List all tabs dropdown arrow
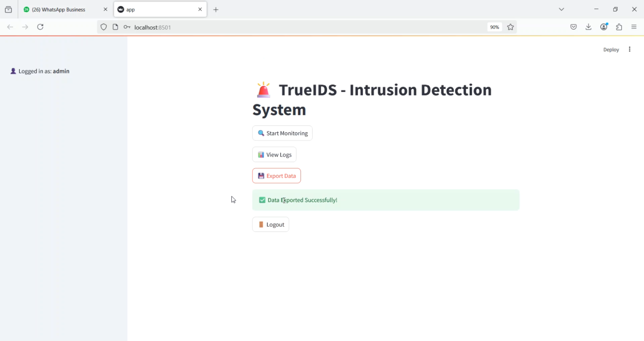Viewport: 644px width, 341px height. tap(561, 9)
